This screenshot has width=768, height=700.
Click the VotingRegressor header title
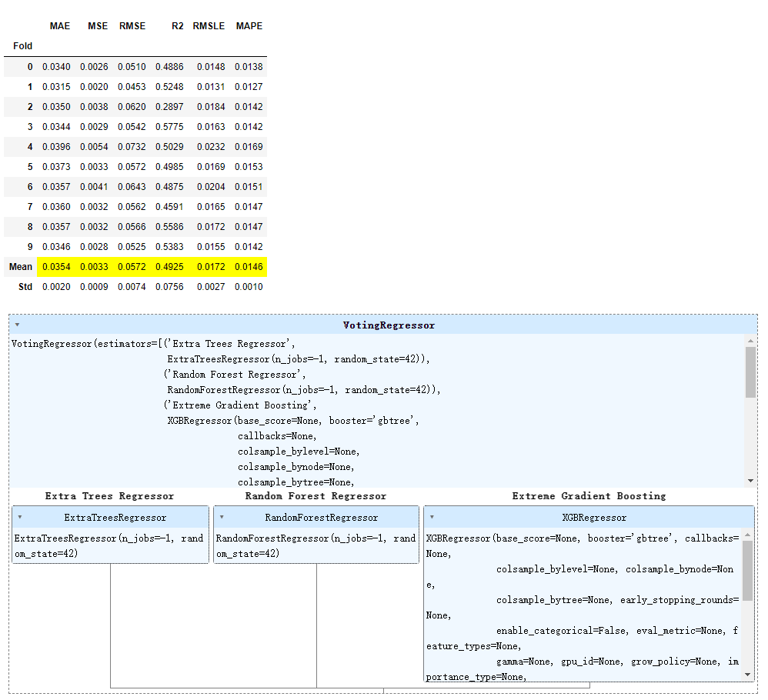coord(389,325)
